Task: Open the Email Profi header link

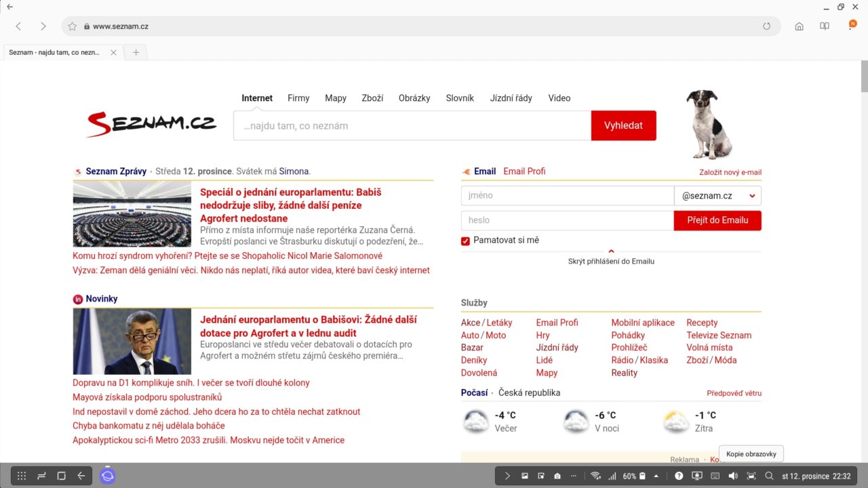Action: pos(524,171)
